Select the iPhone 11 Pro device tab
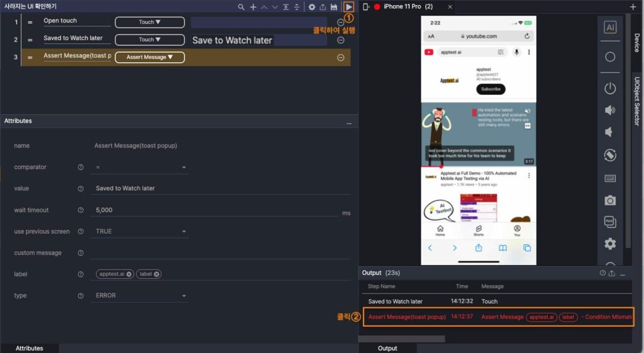The image size is (644, 353). [x=412, y=6]
